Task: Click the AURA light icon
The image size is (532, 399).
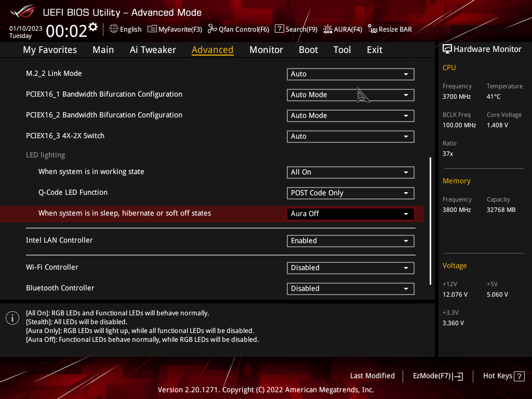Action: (x=328, y=29)
